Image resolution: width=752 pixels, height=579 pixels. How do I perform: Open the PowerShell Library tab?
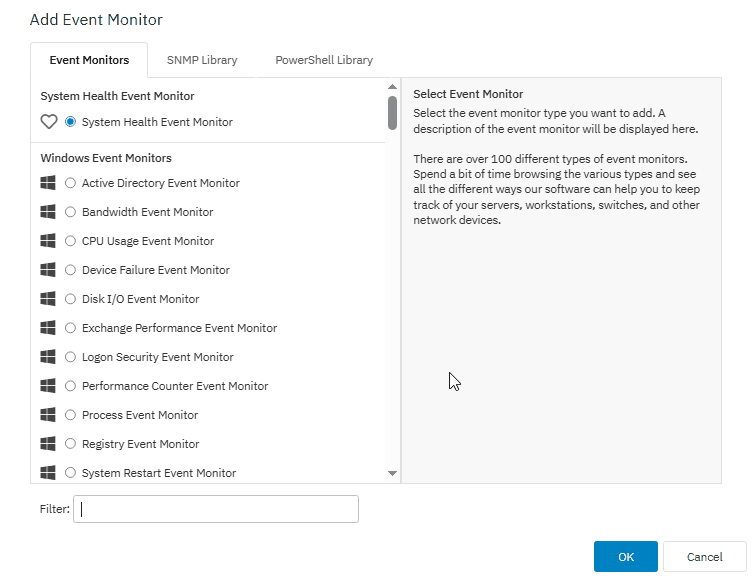tap(324, 60)
